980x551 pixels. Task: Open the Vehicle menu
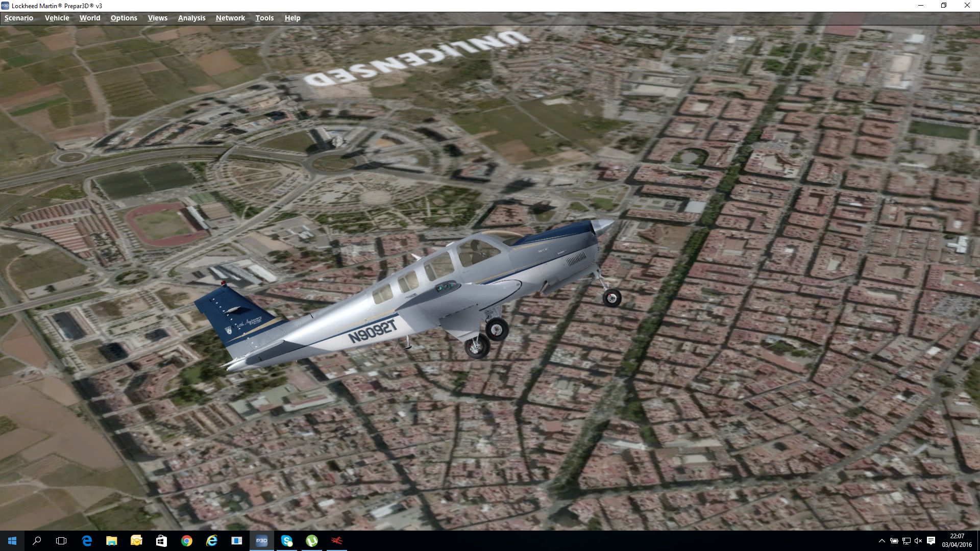(57, 18)
